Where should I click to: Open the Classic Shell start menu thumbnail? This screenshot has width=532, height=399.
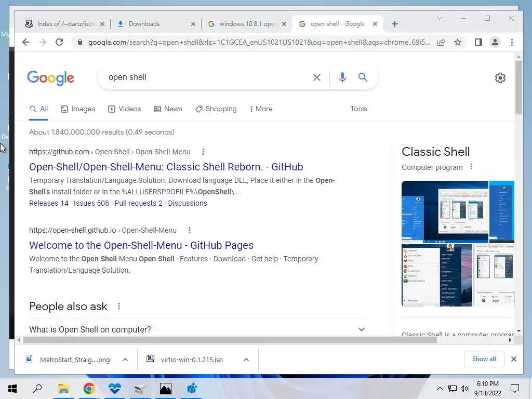click(437, 275)
